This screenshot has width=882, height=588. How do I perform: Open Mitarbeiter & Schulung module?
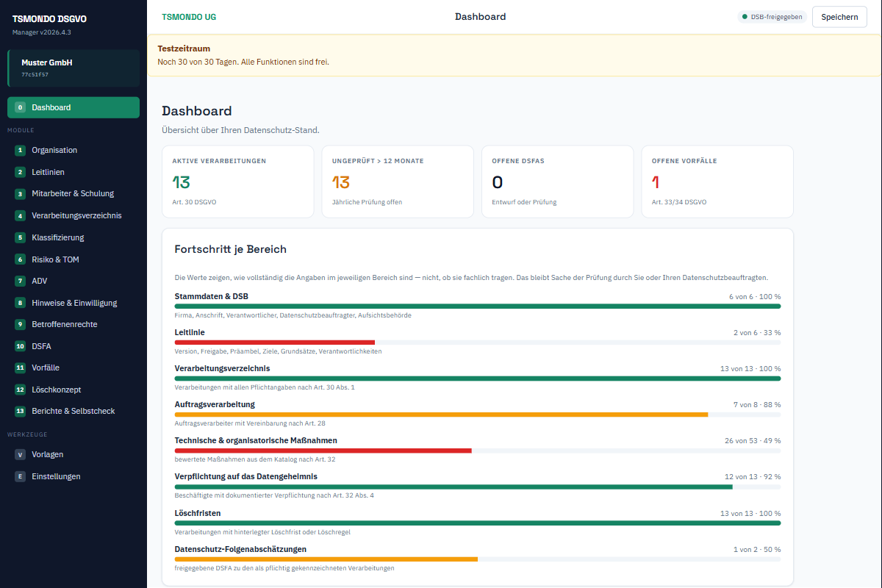(73, 194)
